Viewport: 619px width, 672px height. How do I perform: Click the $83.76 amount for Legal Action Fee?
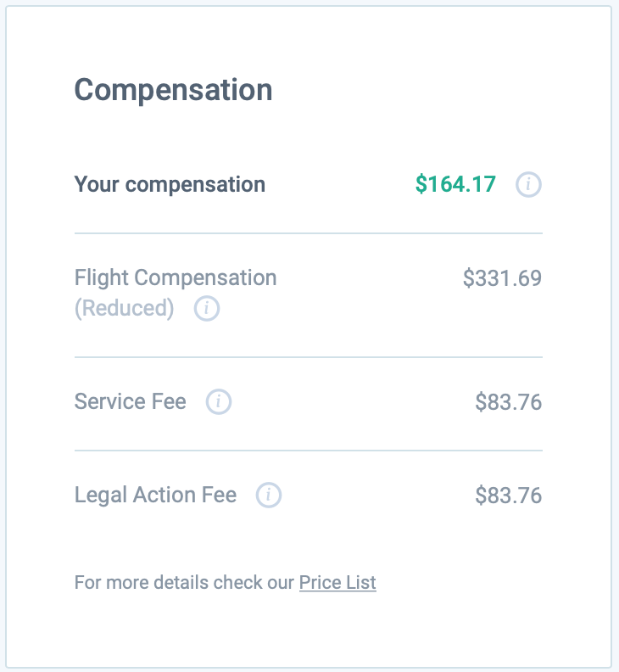(509, 496)
